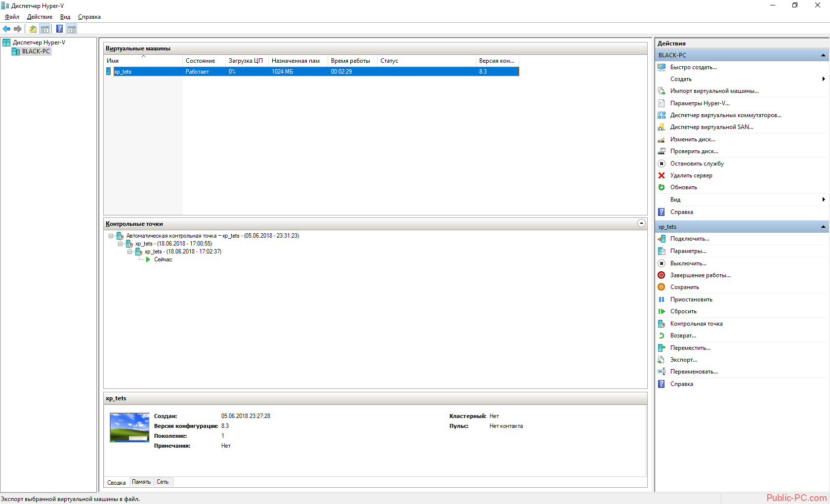830x504 pixels.
Task: Open the Действие menu
Action: (x=40, y=17)
